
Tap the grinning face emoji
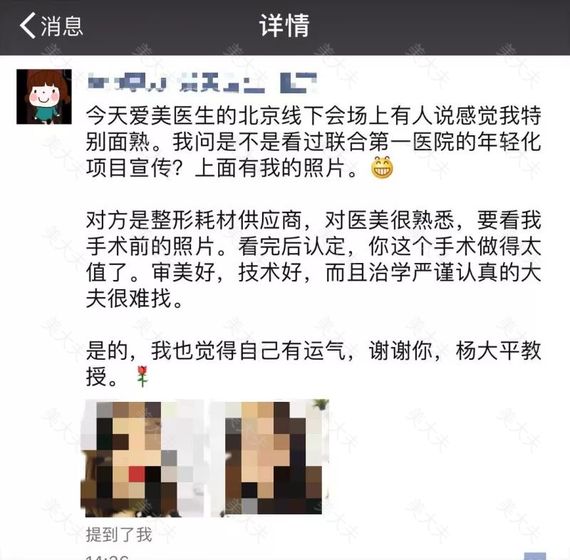[382, 167]
